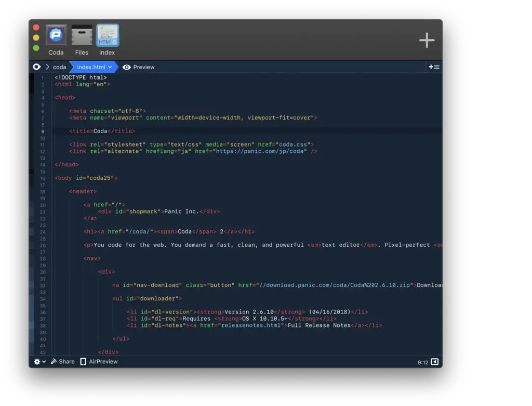The image size is (532, 406).
Task: Select the index HTML tab thumbnail
Action: [108, 35]
